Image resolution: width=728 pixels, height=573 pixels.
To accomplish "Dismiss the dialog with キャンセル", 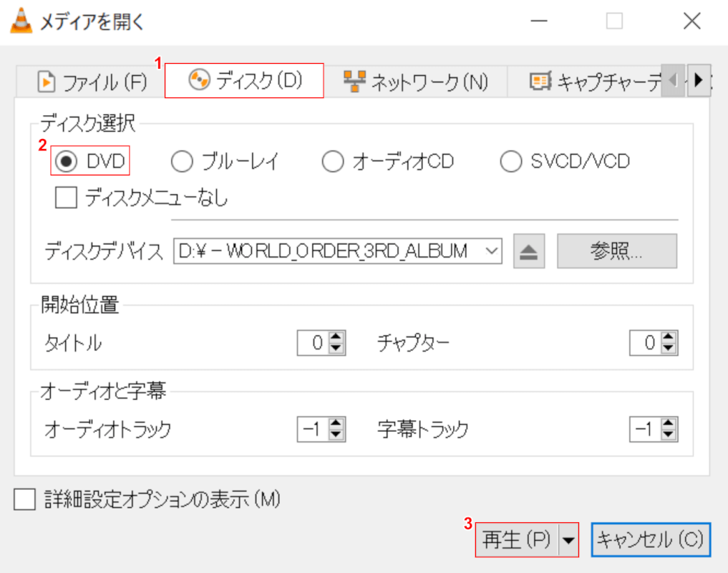I will pos(649,539).
